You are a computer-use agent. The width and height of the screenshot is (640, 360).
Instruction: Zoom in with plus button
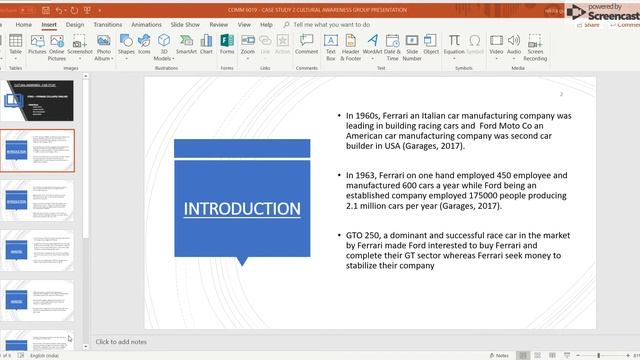point(628,356)
